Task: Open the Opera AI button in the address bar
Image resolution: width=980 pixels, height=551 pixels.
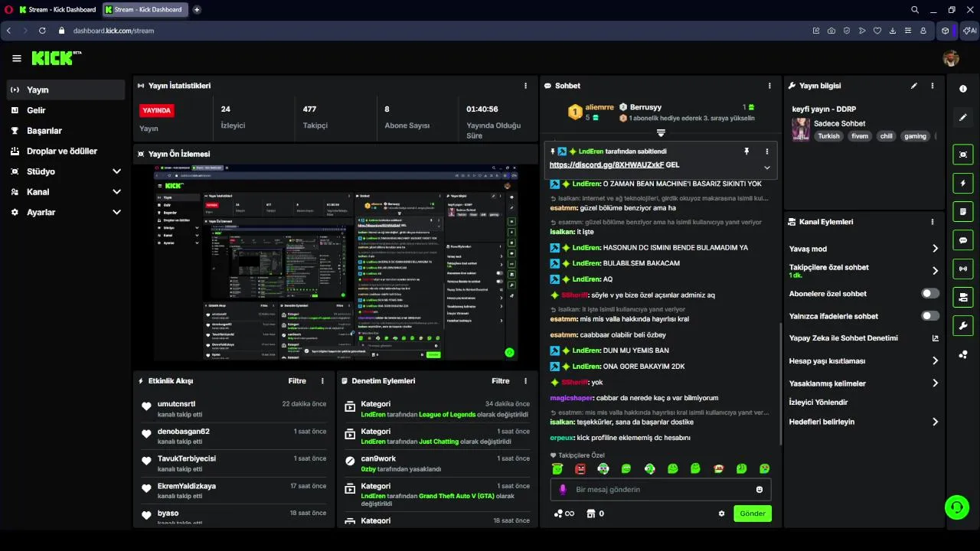Action: [x=969, y=31]
